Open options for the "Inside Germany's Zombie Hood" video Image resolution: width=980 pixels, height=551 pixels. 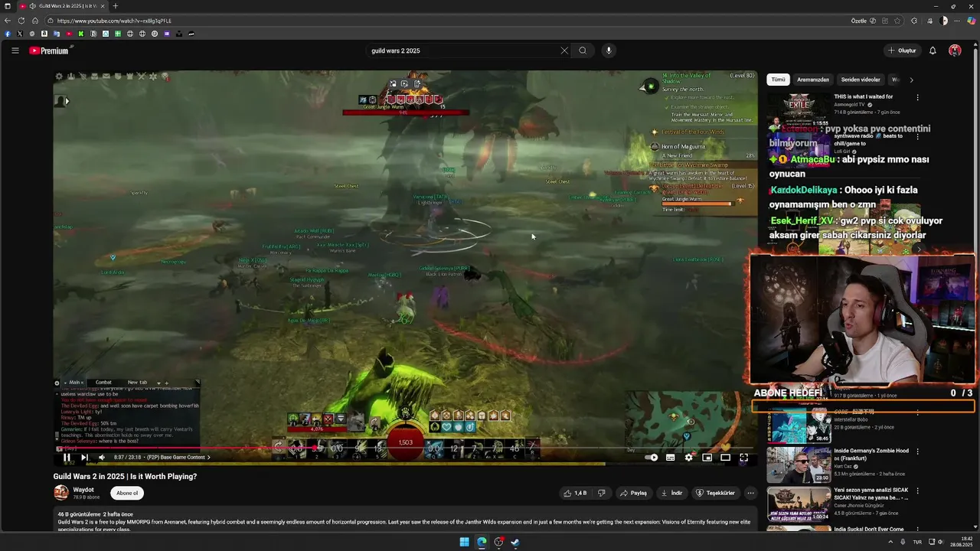pyautogui.click(x=917, y=452)
